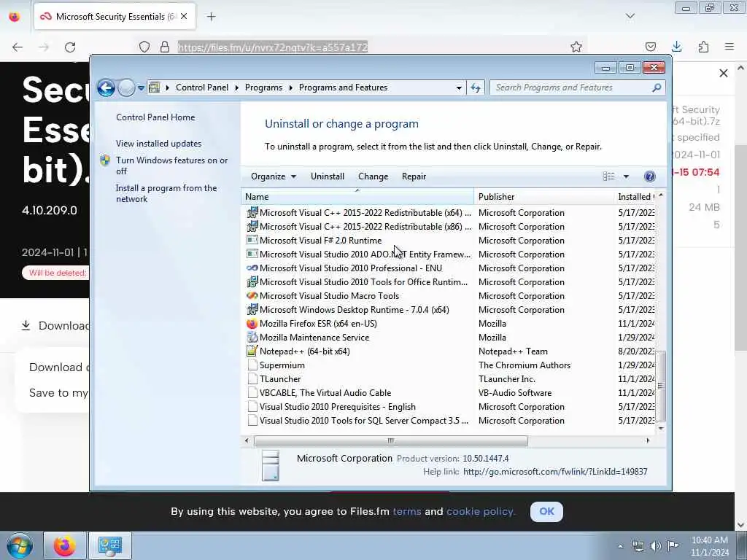This screenshot has width=747, height=560.
Task: Open the cookie policy link
Action: (x=480, y=511)
